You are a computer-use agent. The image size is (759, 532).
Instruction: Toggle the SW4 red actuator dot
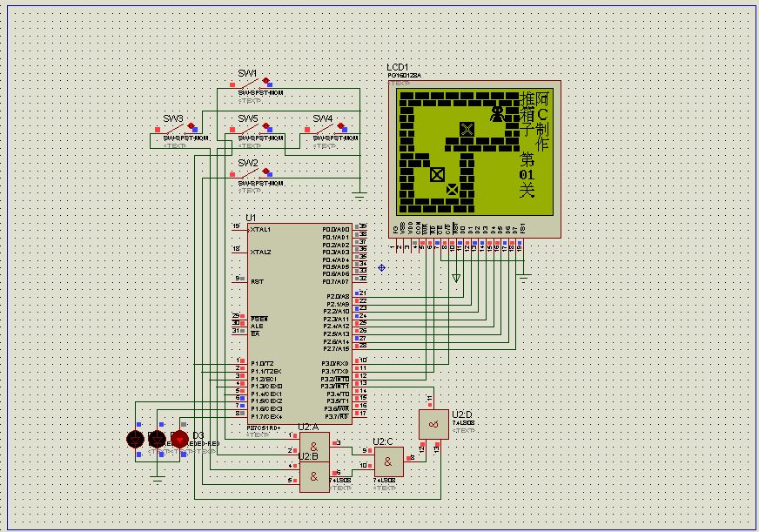pos(341,126)
